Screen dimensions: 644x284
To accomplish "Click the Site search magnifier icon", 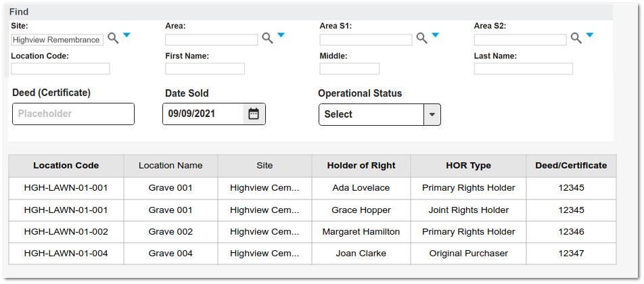I will point(114,39).
